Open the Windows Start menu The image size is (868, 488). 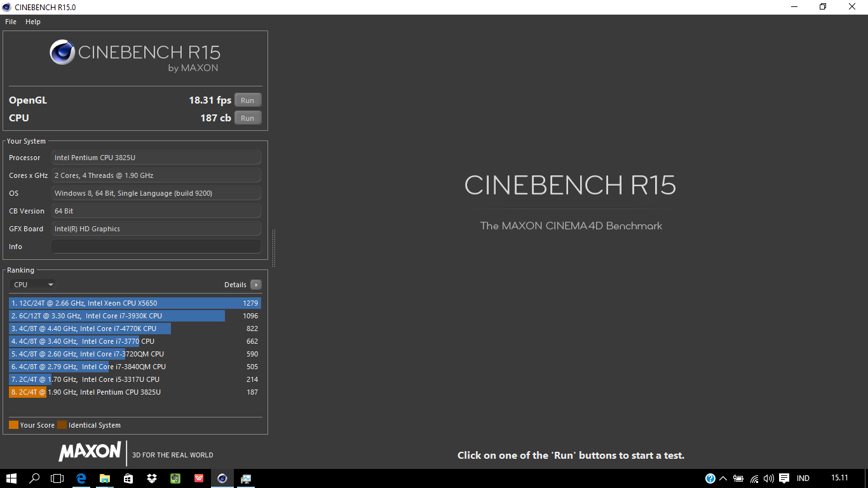(11, 478)
